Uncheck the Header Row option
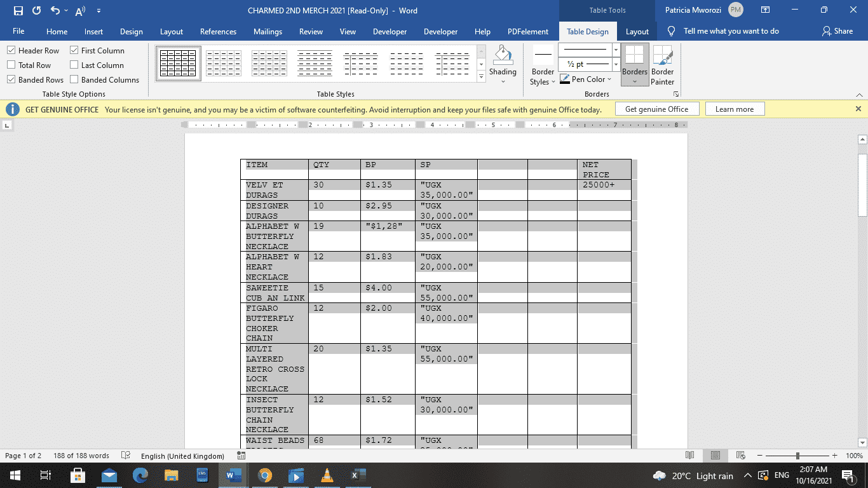 tap(11, 50)
